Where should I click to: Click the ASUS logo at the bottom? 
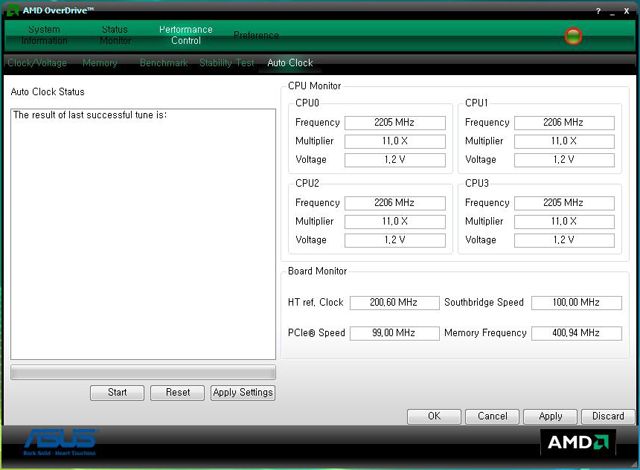pos(60,442)
